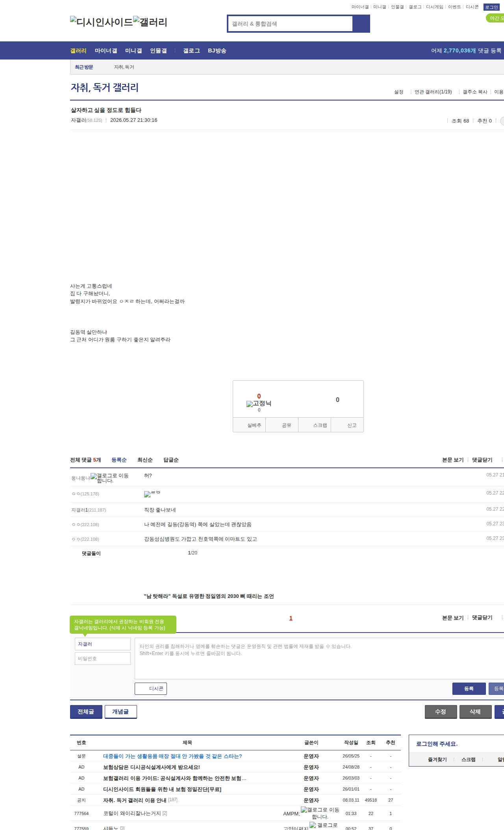Click the image comment by ㅇㅇ(125.178)
This screenshot has height=830, width=504.
(x=152, y=494)
